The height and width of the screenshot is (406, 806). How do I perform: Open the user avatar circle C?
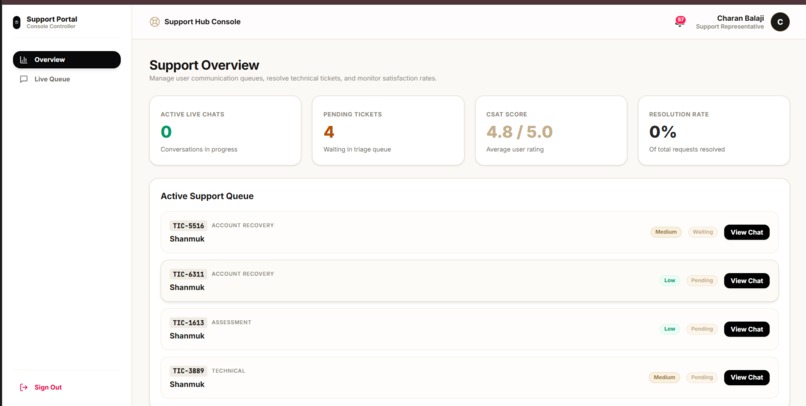(780, 22)
